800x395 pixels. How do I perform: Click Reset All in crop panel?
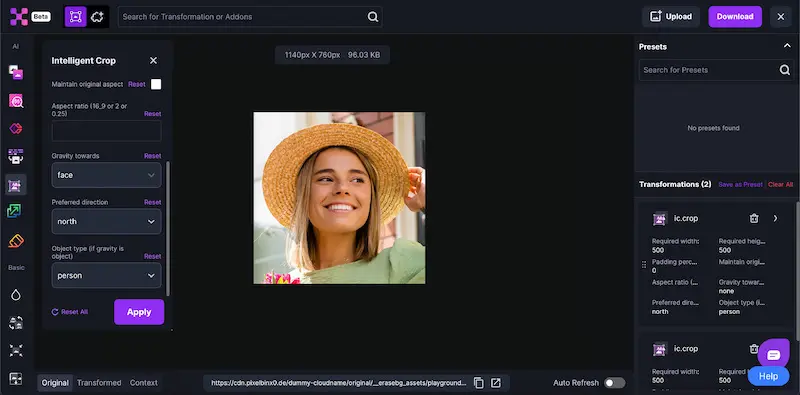click(x=70, y=312)
